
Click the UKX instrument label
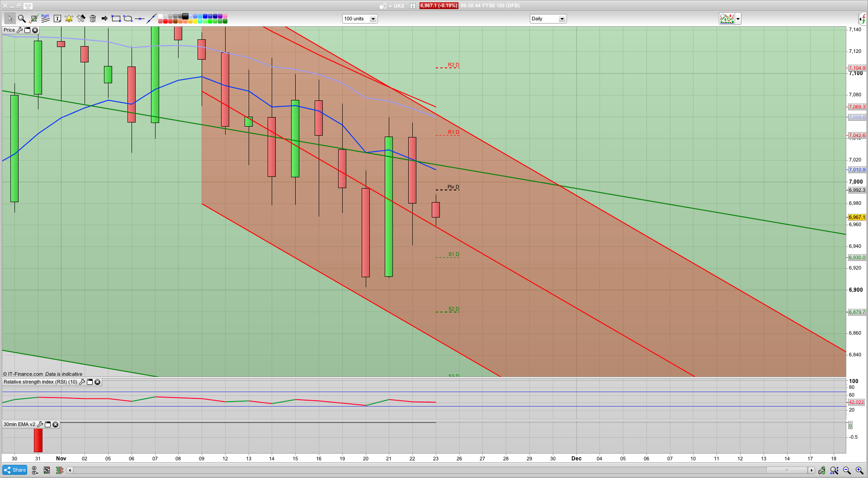[x=398, y=6]
